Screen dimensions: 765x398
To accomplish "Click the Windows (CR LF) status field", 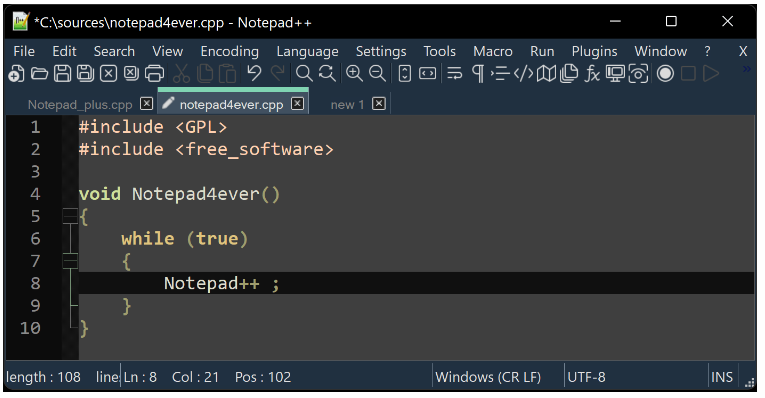I will (x=488, y=377).
